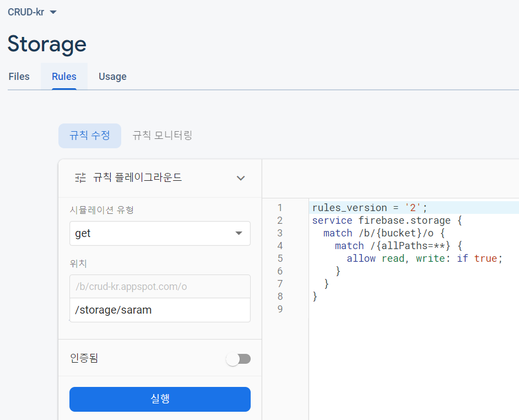
Task: Click the /b/crud-kr.appspot.com/o location prefix field
Action: point(160,287)
